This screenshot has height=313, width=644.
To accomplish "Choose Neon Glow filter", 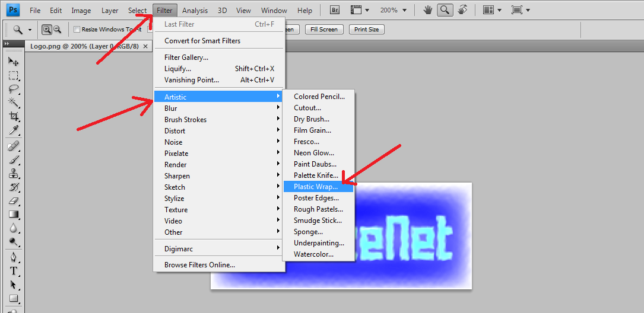I will coord(318,153).
